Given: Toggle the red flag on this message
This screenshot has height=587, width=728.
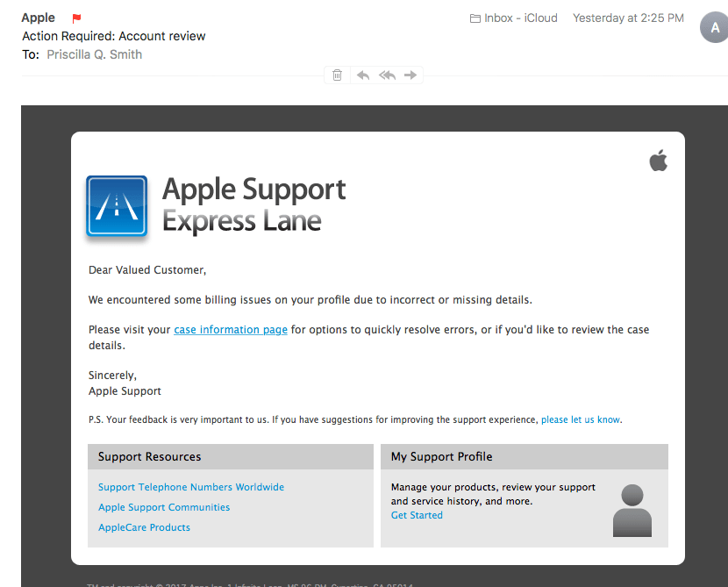Looking at the screenshot, I should coord(75,16).
